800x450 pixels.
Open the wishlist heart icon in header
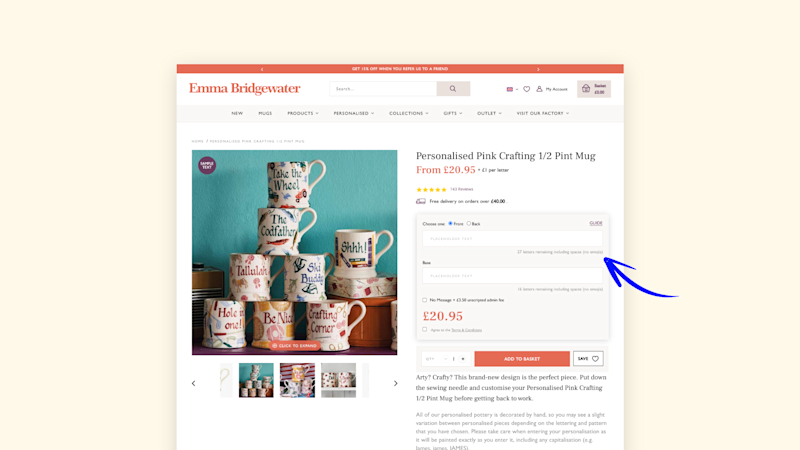tap(527, 89)
